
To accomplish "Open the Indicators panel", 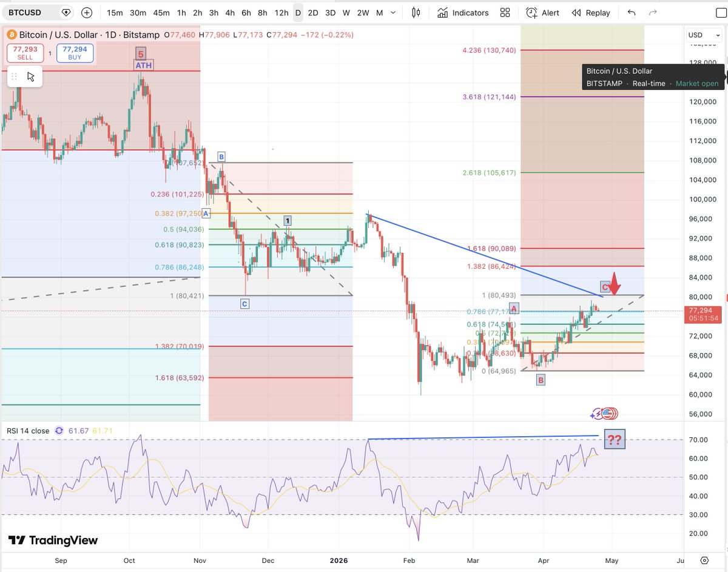I will 463,12.
